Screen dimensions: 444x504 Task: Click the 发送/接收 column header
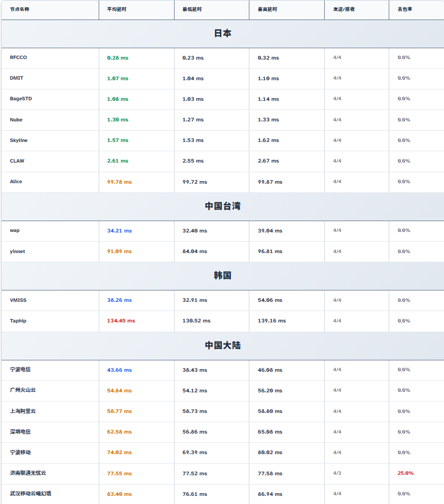pyautogui.click(x=344, y=9)
